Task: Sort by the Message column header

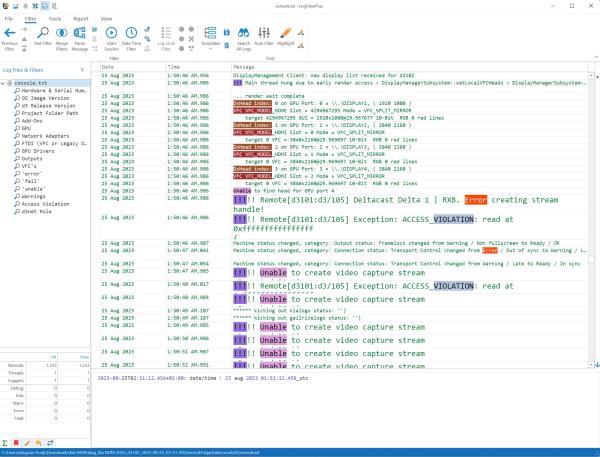Action: (409, 67)
